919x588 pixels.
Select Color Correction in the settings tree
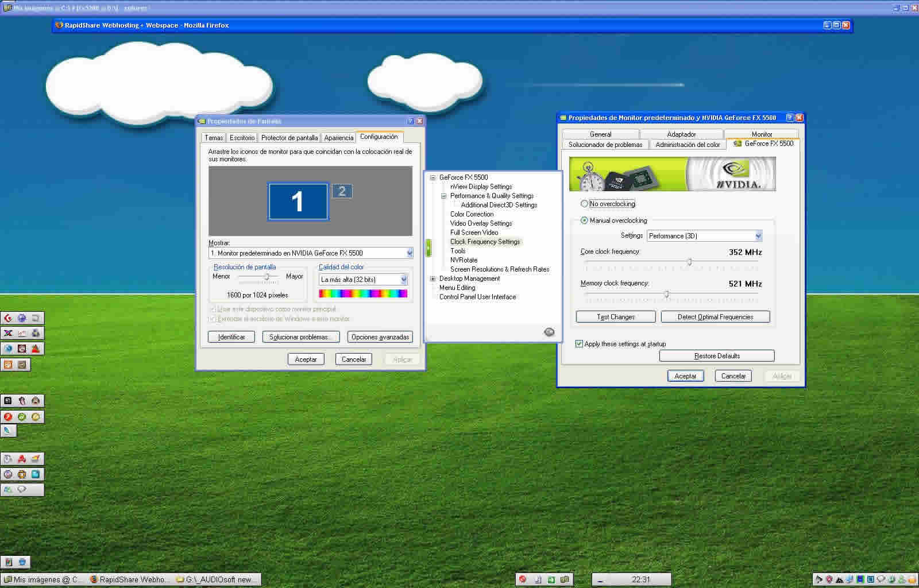472,214
